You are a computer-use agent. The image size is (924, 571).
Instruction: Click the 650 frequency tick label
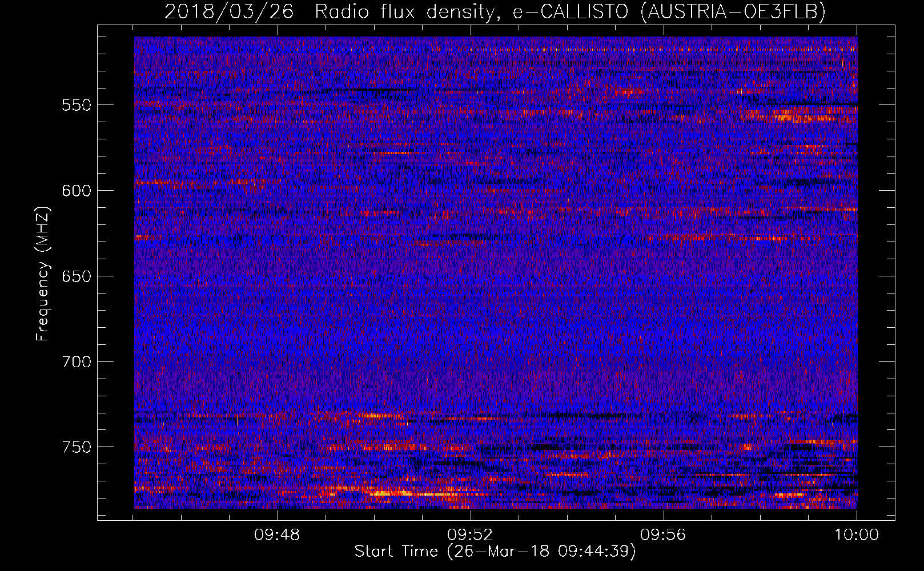[x=77, y=276]
